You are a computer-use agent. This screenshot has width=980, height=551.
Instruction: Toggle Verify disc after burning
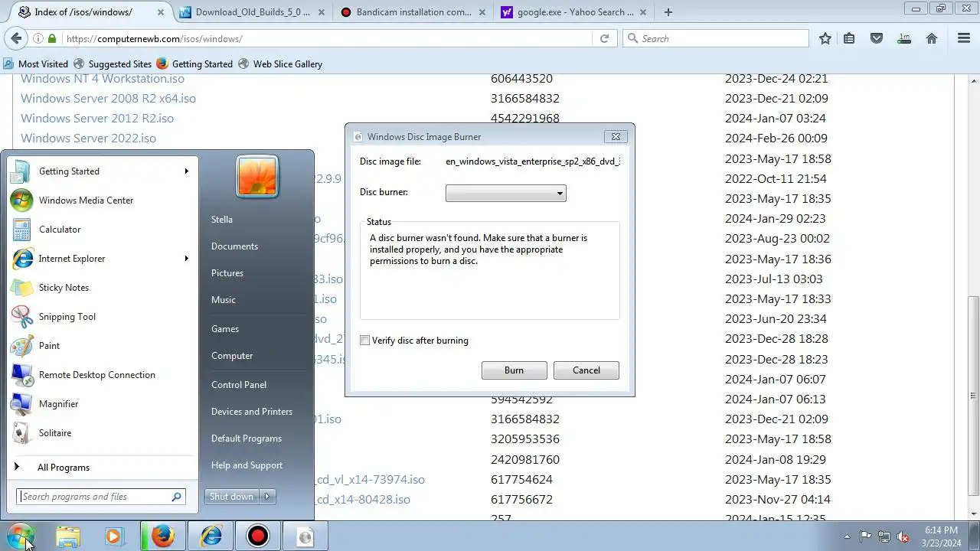[x=365, y=341]
